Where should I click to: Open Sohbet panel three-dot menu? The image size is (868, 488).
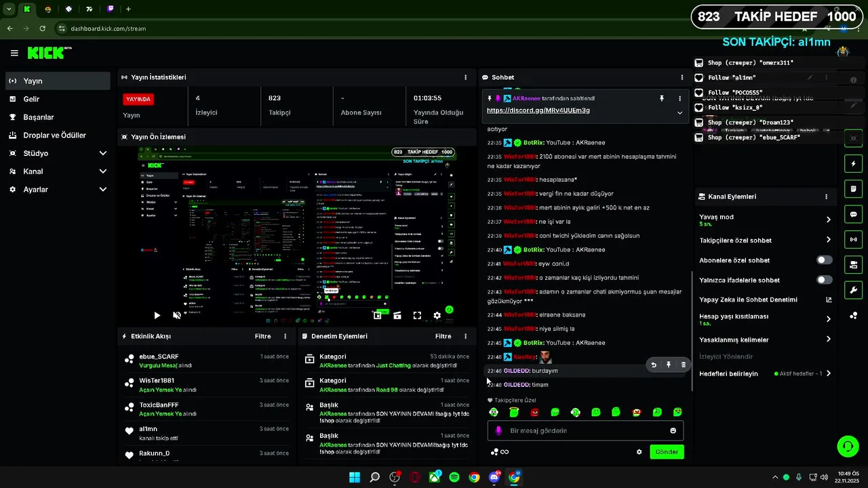[682, 77]
